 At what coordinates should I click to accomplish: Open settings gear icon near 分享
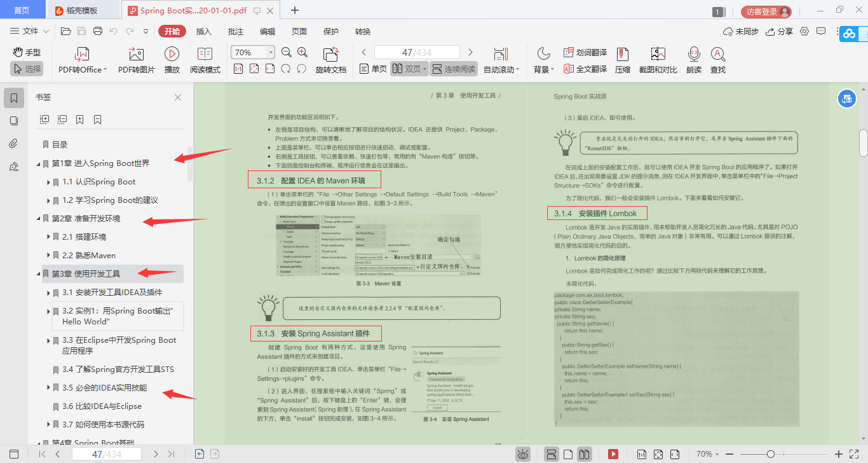click(x=804, y=31)
